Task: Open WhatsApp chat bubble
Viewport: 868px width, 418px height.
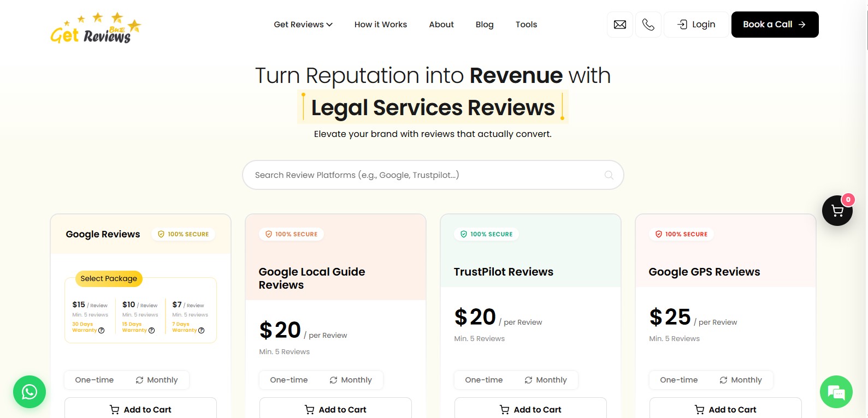Action: [29, 392]
